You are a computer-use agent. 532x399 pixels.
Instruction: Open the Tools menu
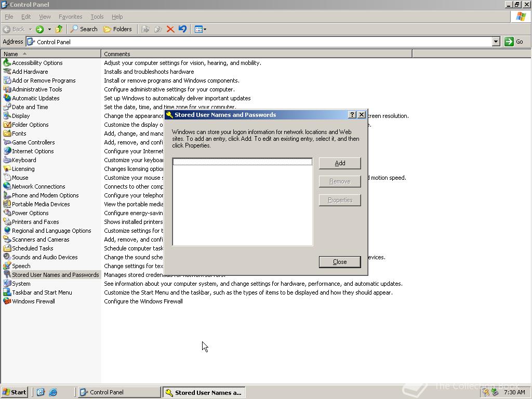pyautogui.click(x=97, y=17)
